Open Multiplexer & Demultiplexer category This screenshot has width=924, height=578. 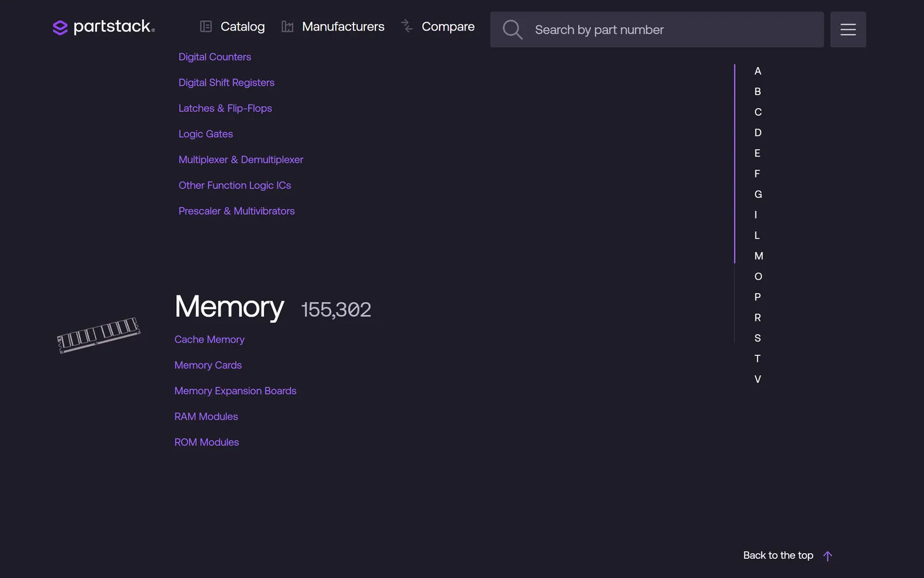point(241,160)
